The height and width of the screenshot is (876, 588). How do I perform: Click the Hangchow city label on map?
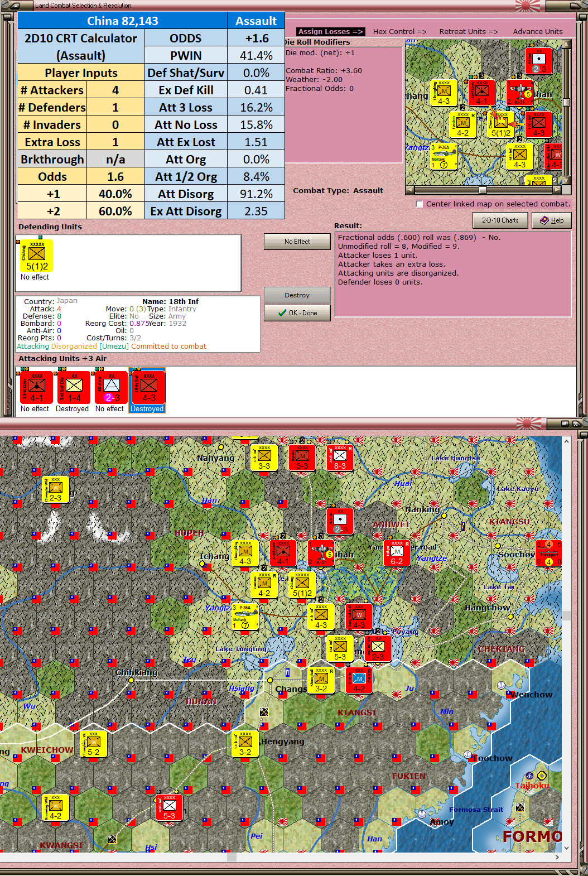(488, 608)
